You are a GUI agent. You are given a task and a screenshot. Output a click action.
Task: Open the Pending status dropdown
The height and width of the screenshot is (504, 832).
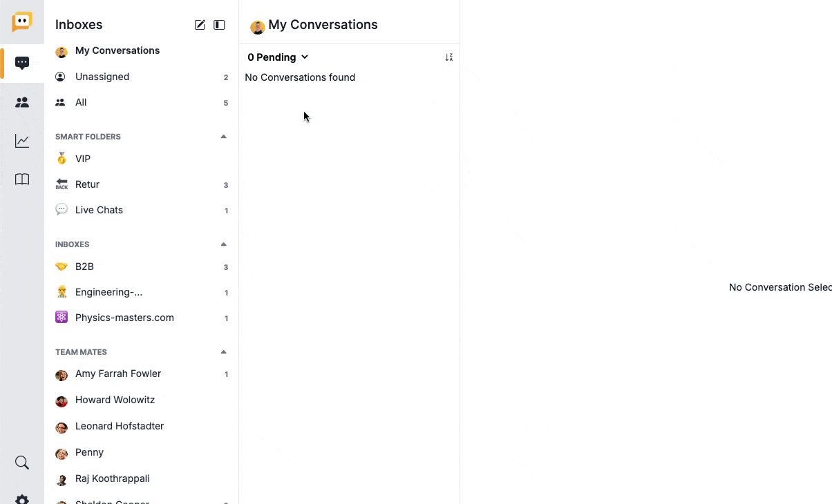tap(278, 57)
